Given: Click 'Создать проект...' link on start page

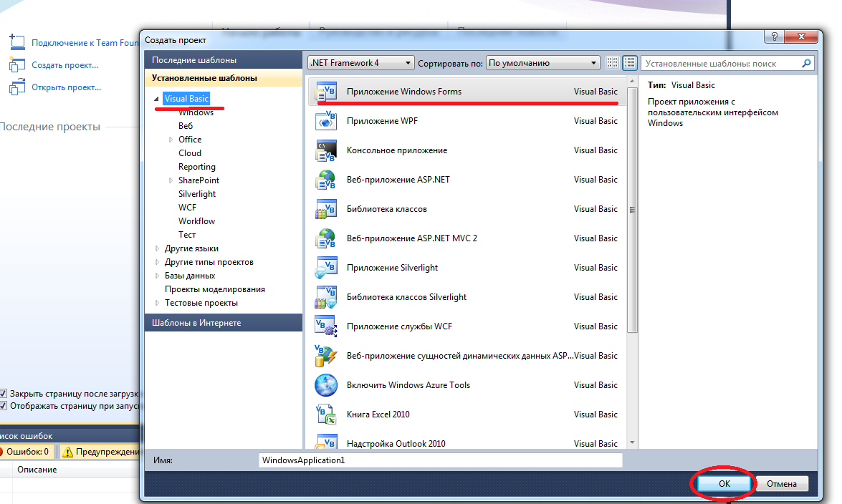Looking at the screenshot, I should 65,65.
